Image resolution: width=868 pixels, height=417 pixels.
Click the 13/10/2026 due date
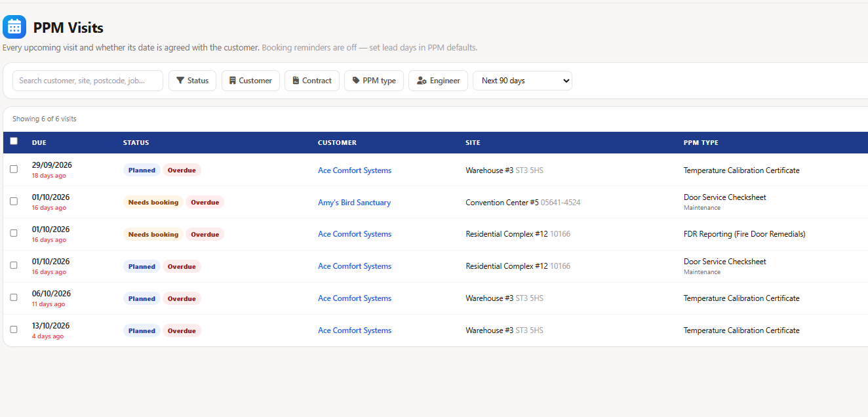pyautogui.click(x=51, y=326)
